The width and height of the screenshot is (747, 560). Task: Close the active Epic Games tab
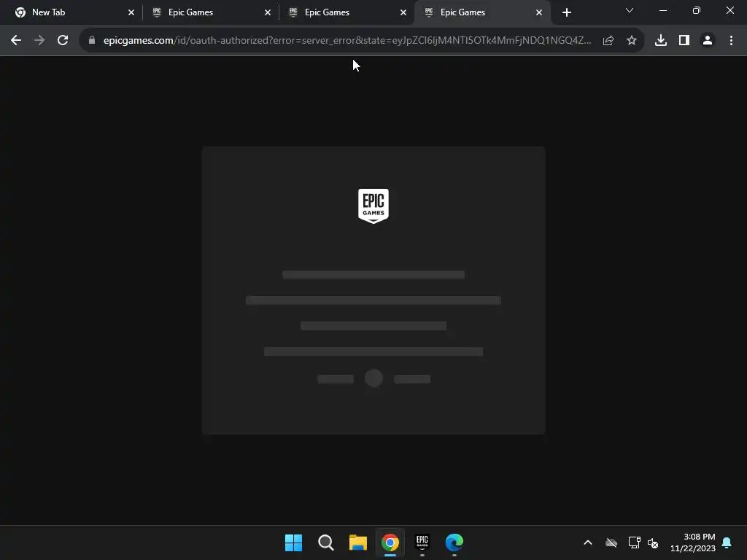click(x=539, y=13)
